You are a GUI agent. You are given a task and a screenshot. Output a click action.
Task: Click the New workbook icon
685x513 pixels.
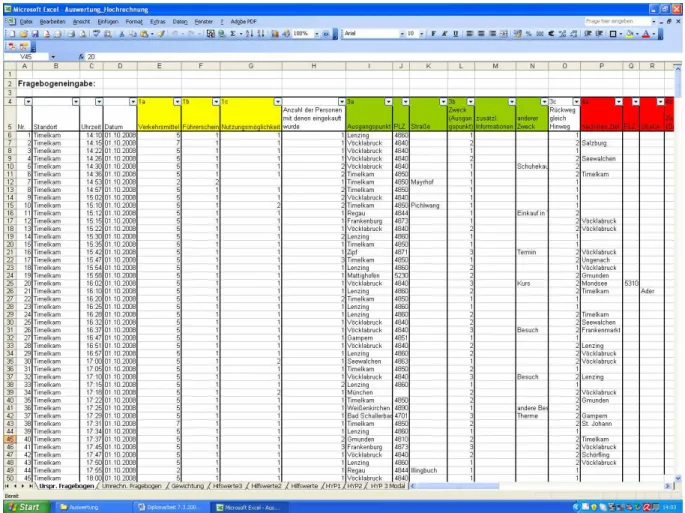coord(12,34)
